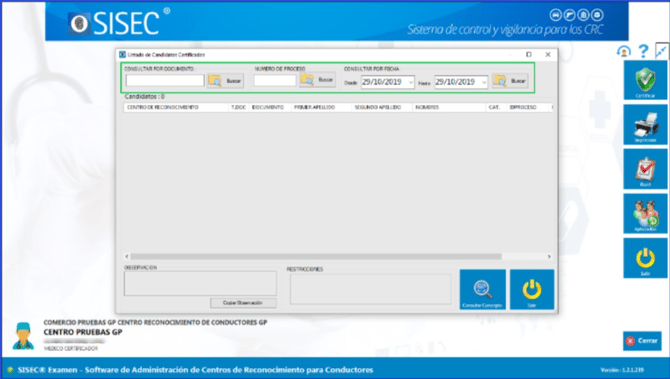Click the Documento column header
670x379 pixels.
click(270, 107)
